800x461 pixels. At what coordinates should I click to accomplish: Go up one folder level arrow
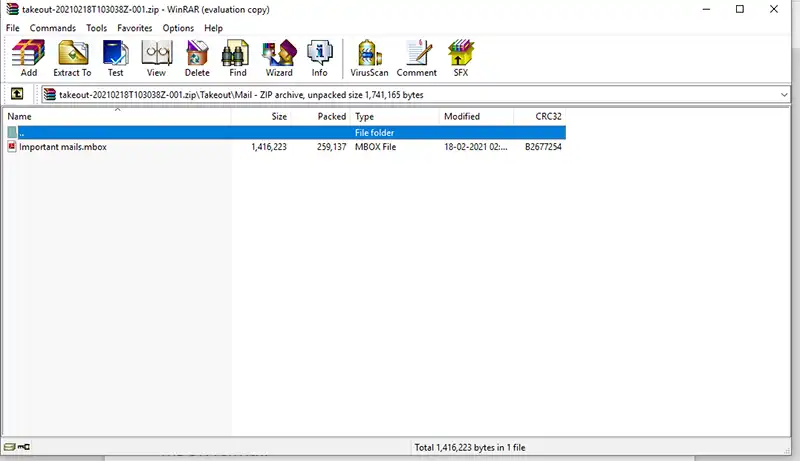(17, 94)
